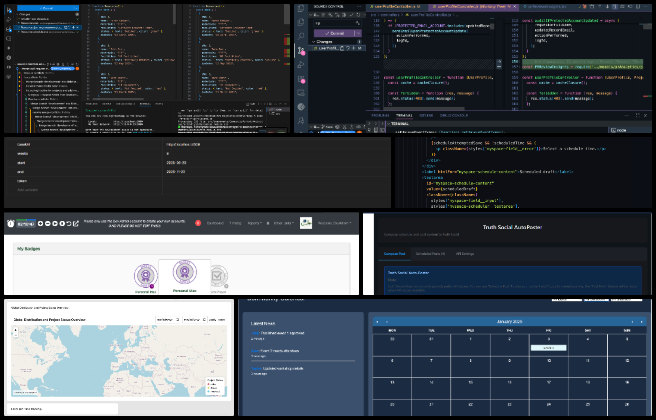Jump to previous year in calendar header
Screen dimensions: 656x420
pos(378,322)
